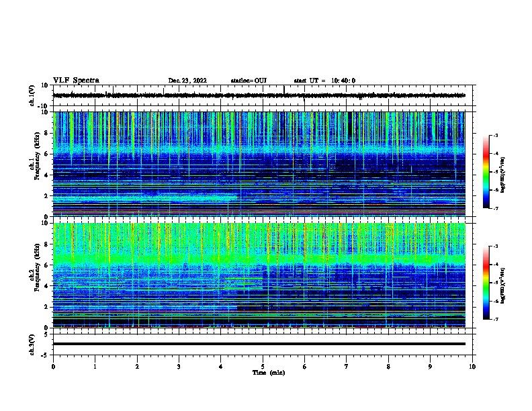The width and height of the screenshot is (532, 411).
Task: Click the lower color bar's log(PSD) label
Action: tap(502, 285)
